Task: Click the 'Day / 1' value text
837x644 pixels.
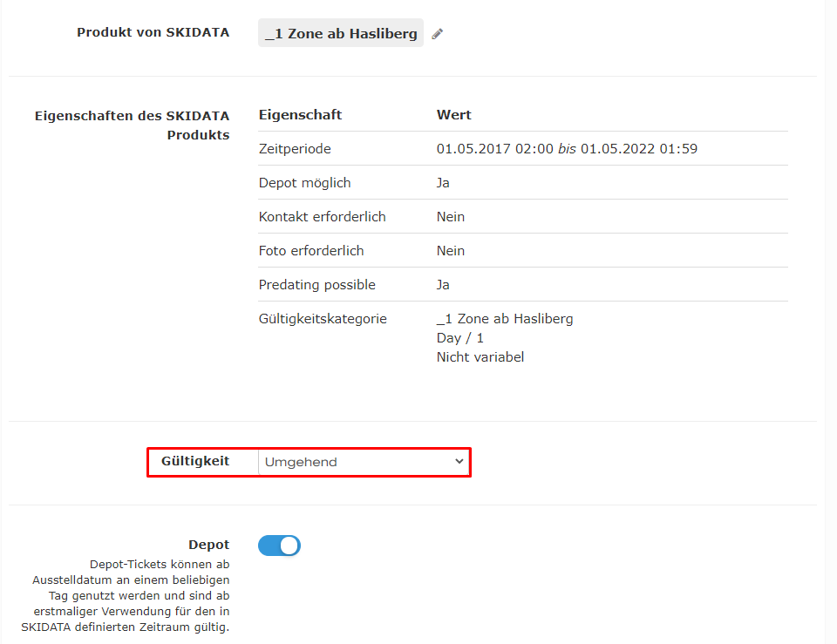Action: click(x=460, y=338)
